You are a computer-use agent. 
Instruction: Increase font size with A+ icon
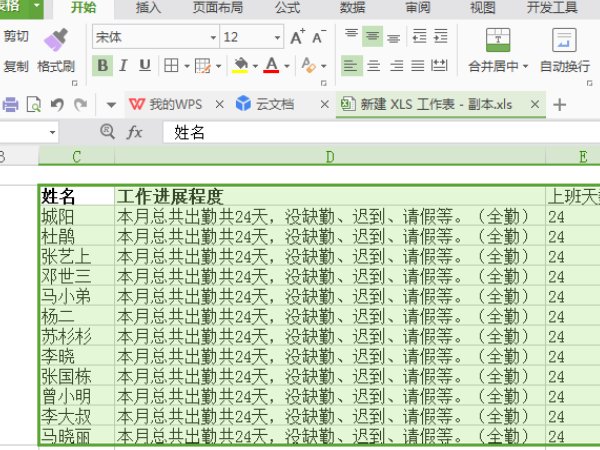tap(297, 37)
